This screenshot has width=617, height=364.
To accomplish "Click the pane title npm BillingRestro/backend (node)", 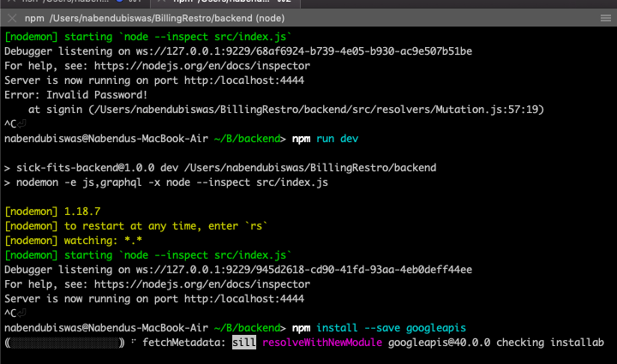I will pyautogui.click(x=154, y=19).
